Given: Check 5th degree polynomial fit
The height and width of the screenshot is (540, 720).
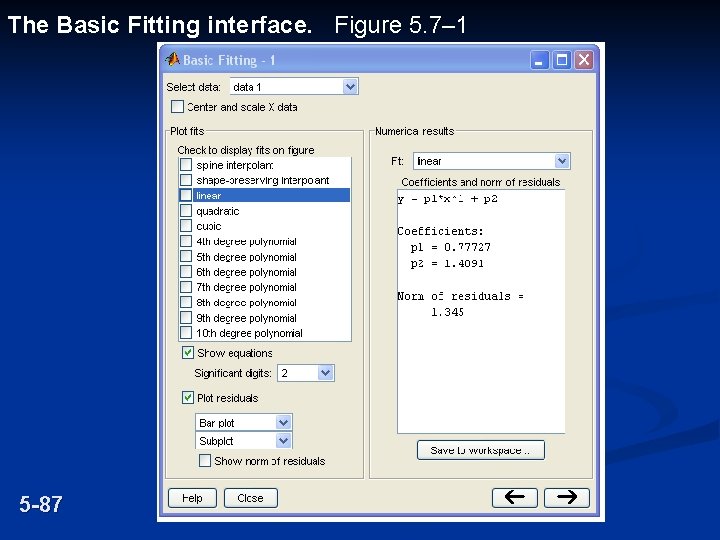Looking at the screenshot, I should tap(186, 256).
